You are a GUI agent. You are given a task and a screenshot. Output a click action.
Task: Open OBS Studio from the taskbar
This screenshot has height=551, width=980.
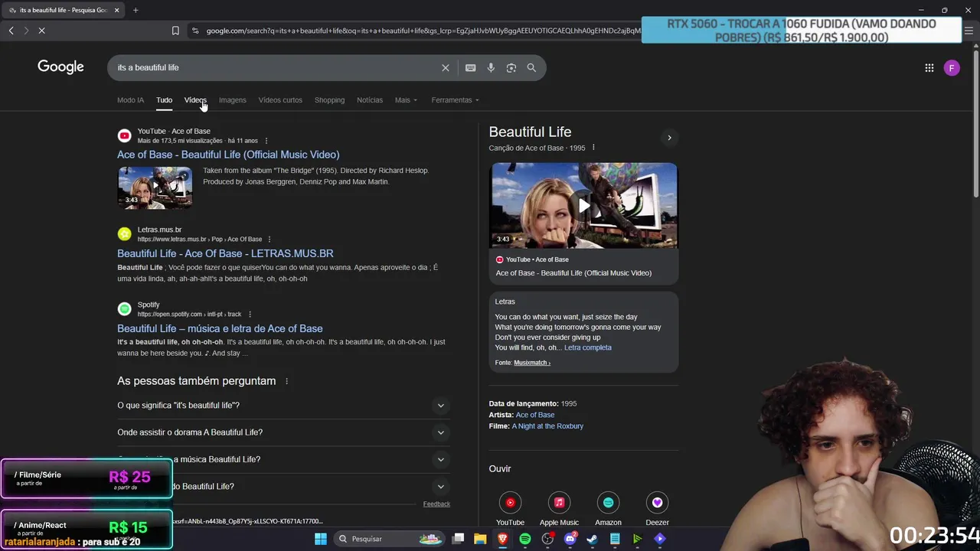(547, 539)
